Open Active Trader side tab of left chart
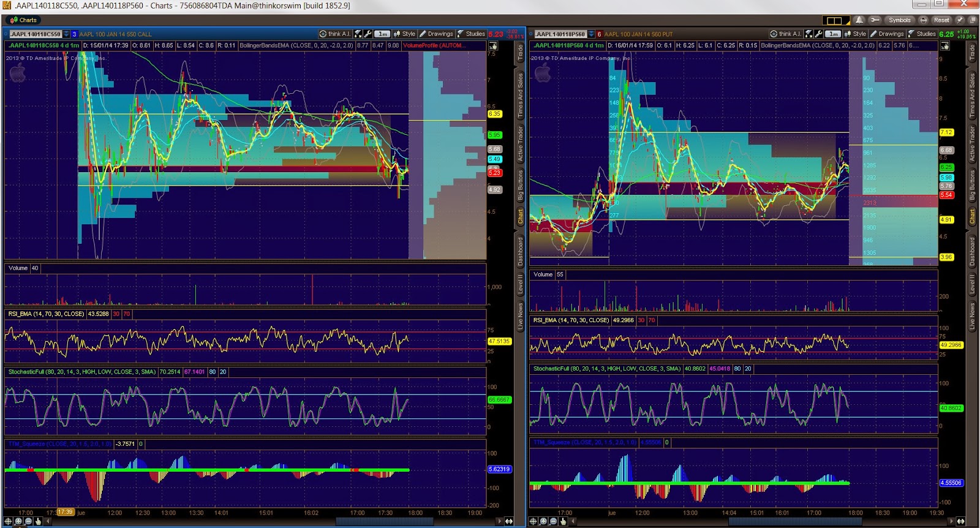Screen dimensions: 980x528 (520, 144)
